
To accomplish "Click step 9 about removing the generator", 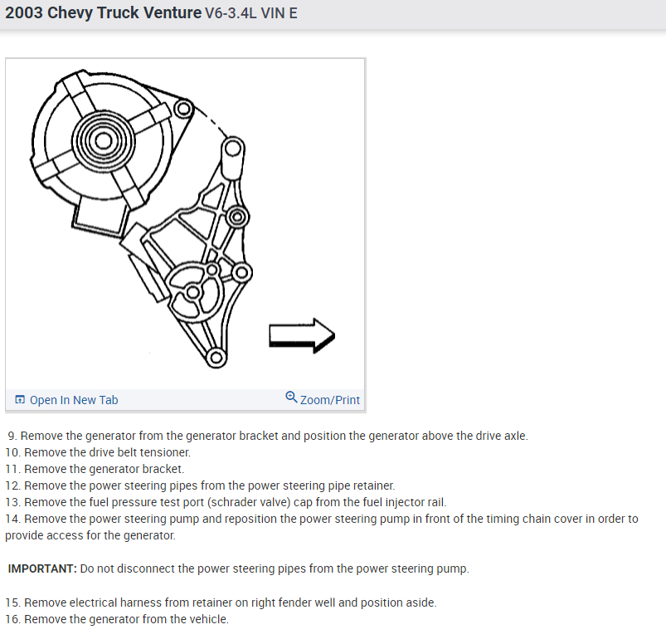I will click(268, 436).
